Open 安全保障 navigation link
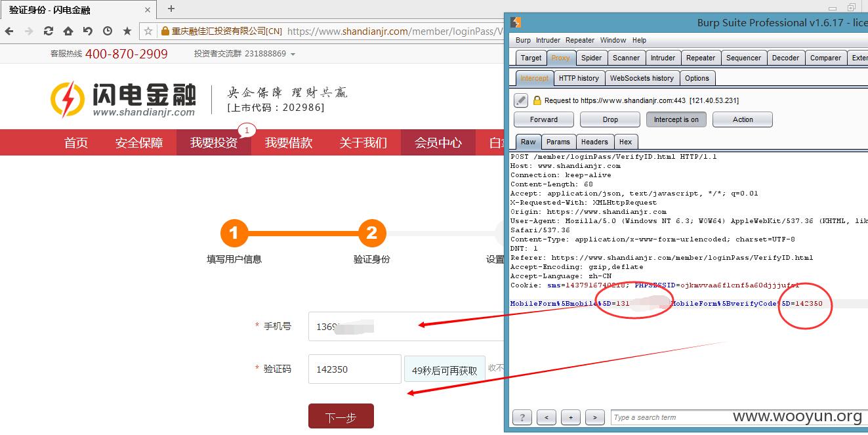Image resolution: width=868 pixels, height=435 pixels. tap(139, 142)
